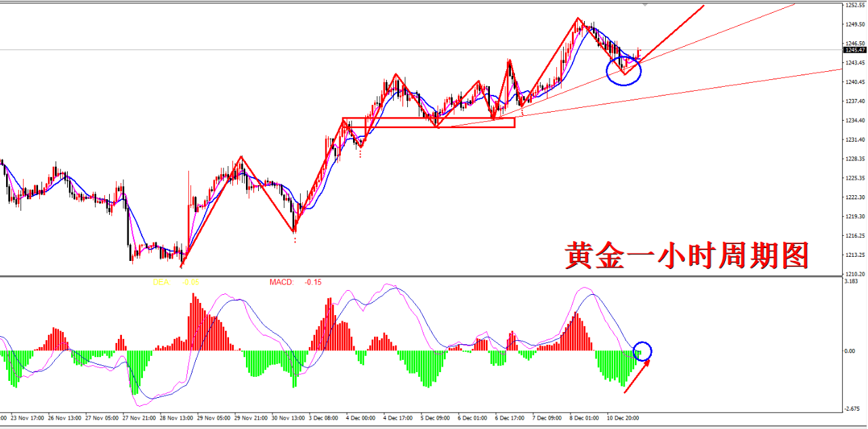The image size is (868, 429).
Task: Click the 1252.55 price axis label
Action: [x=855, y=5]
